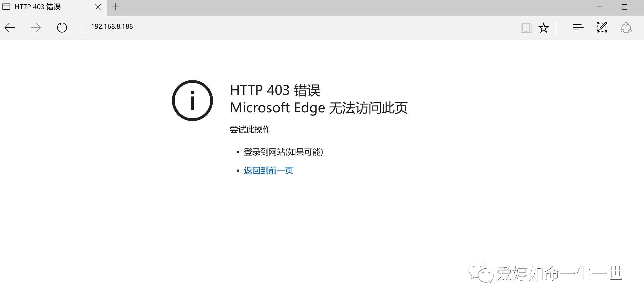Click the Share icon in toolbar
Image resolution: width=644 pixels, height=302 pixels.
pos(626,28)
